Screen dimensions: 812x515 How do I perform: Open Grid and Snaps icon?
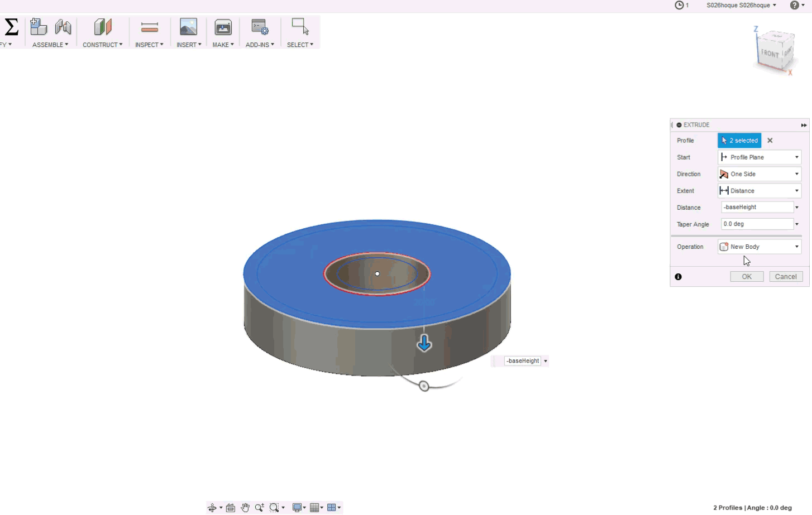[x=314, y=508]
